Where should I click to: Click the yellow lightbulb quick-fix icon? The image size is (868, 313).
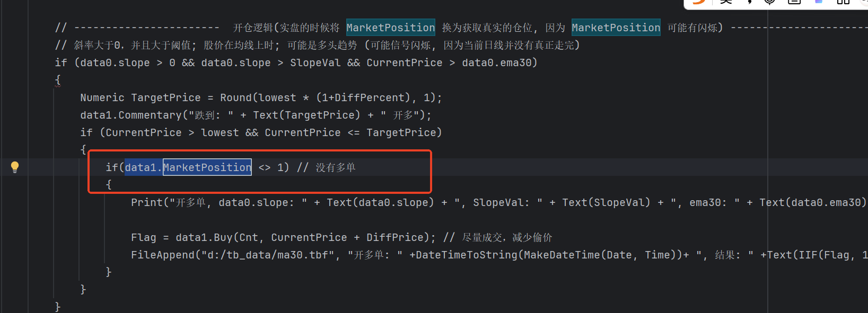(x=15, y=167)
